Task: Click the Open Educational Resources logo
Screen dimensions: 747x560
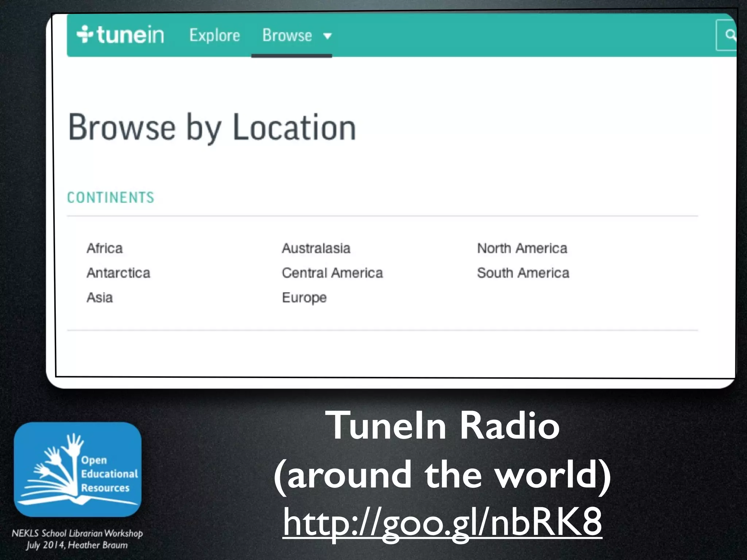Action: pos(78,470)
